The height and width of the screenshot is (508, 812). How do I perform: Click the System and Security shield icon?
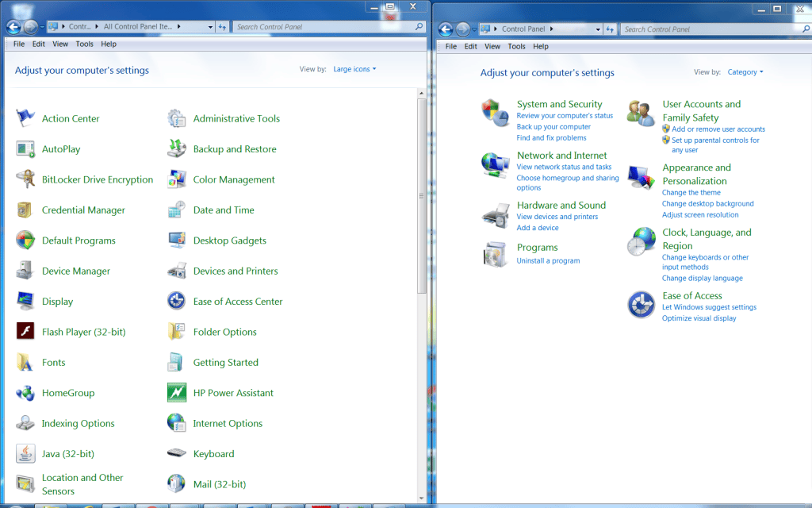click(x=495, y=113)
